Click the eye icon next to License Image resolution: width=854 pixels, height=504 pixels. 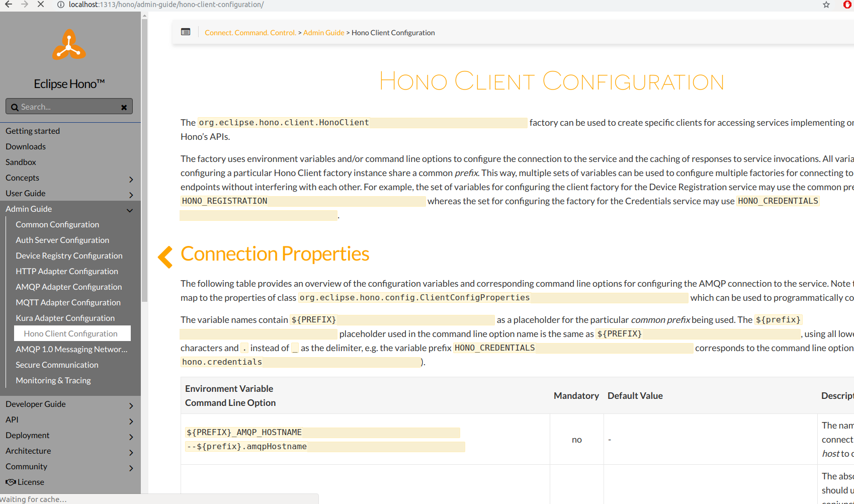pyautogui.click(x=11, y=481)
